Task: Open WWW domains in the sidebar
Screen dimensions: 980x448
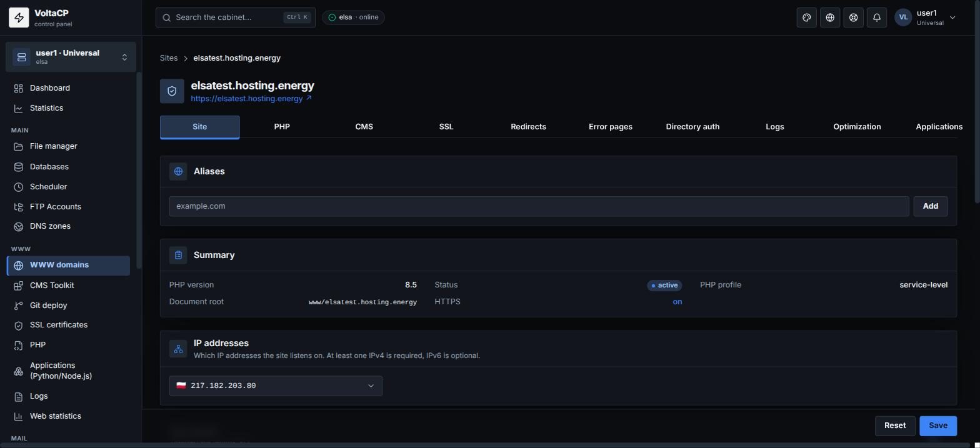Action: (69, 266)
